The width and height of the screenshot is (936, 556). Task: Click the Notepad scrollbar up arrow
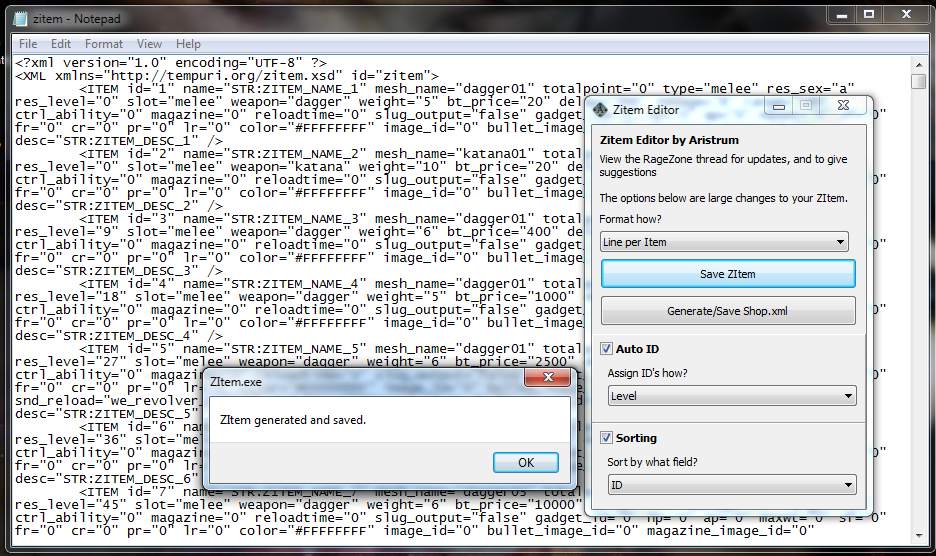click(918, 64)
